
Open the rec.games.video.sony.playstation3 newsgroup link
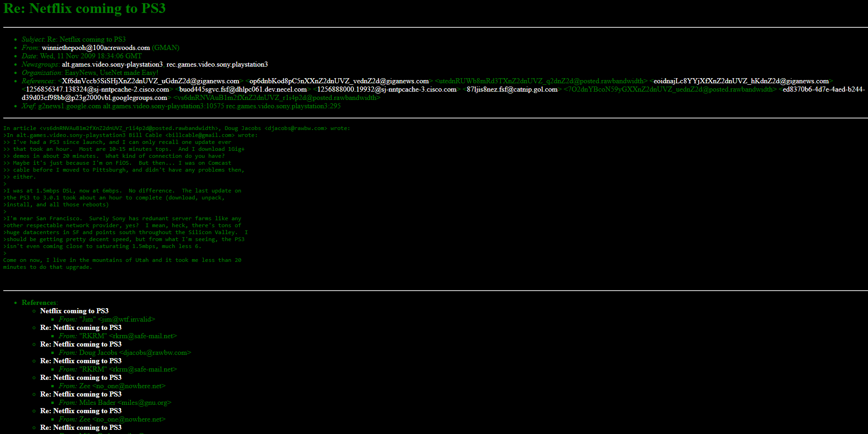coord(217,64)
